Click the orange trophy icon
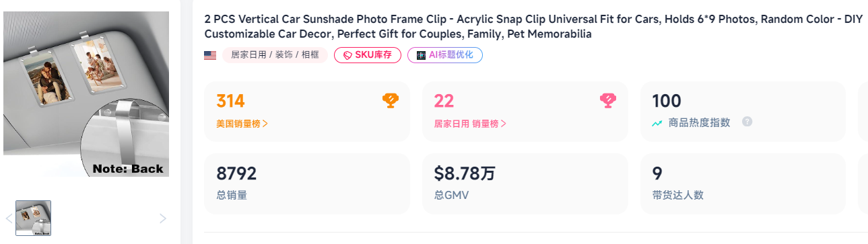868x244 pixels. [391, 101]
